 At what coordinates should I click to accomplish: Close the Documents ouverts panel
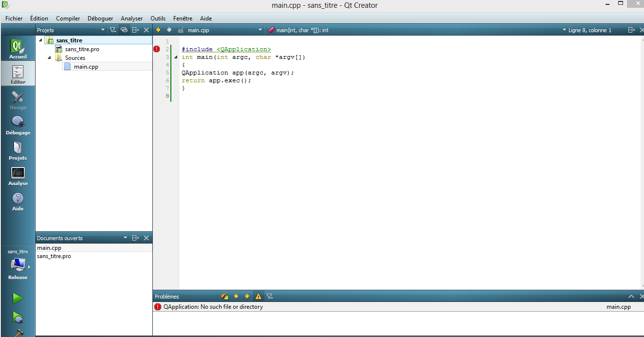pos(147,238)
